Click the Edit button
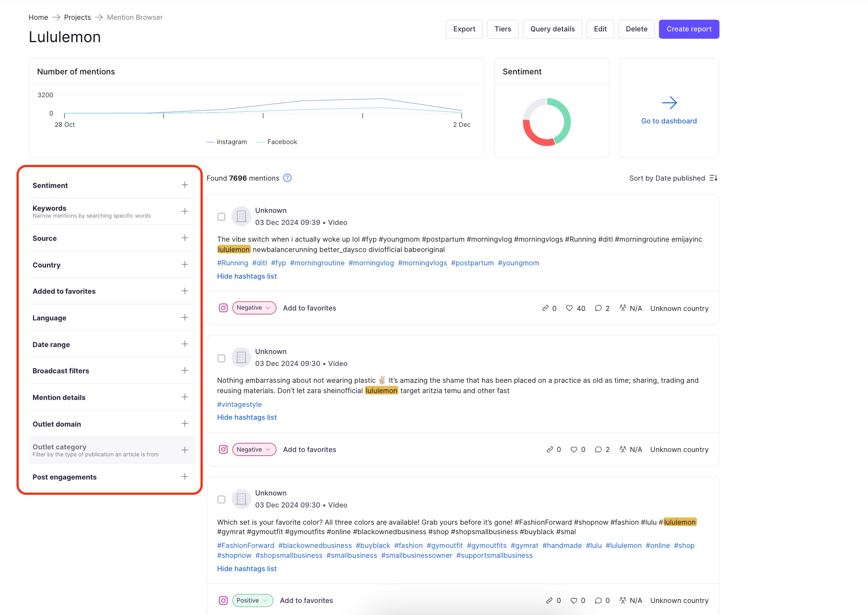Image resolution: width=868 pixels, height=615 pixels. pos(600,29)
